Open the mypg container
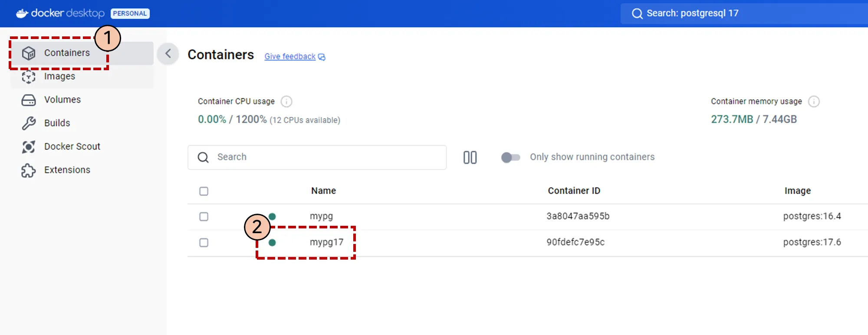 point(321,217)
